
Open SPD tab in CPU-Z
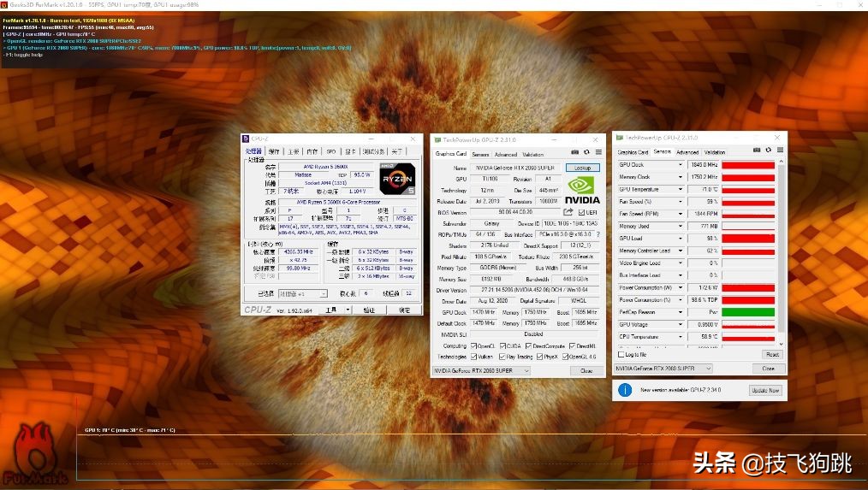[331, 151]
